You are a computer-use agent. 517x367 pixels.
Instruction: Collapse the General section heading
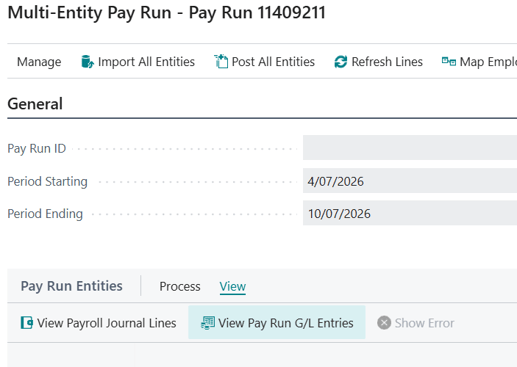click(x=35, y=104)
